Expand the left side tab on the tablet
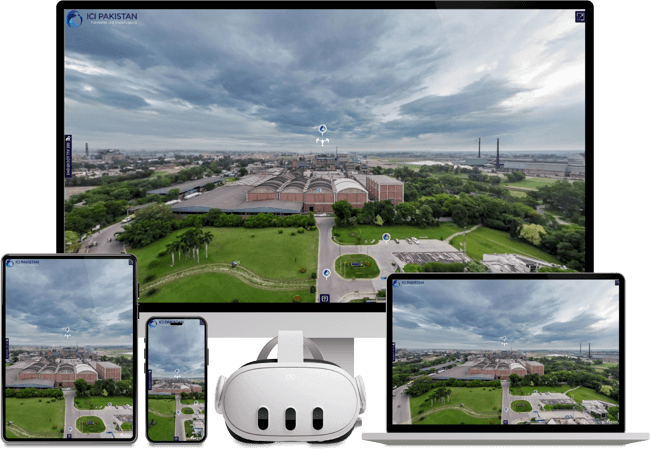 pyautogui.click(x=6, y=348)
